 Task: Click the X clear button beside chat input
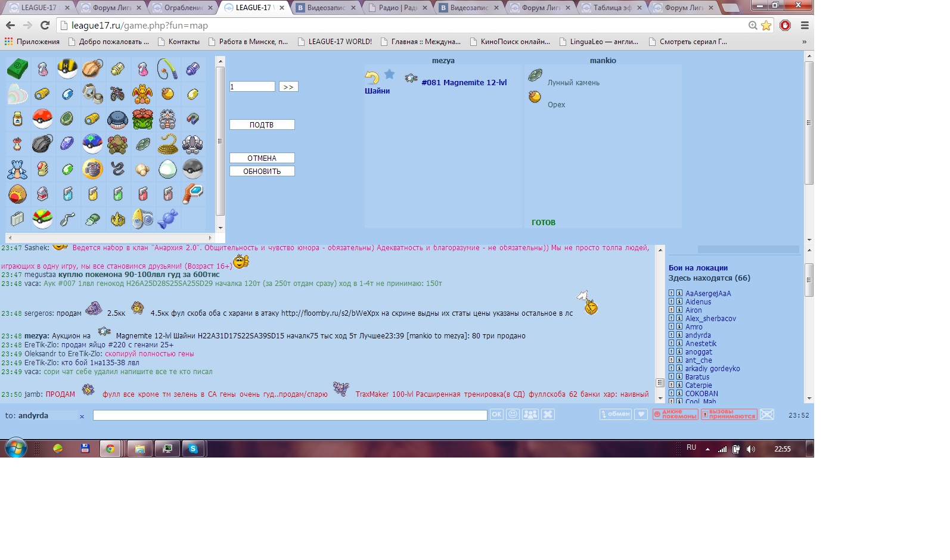coord(548,415)
